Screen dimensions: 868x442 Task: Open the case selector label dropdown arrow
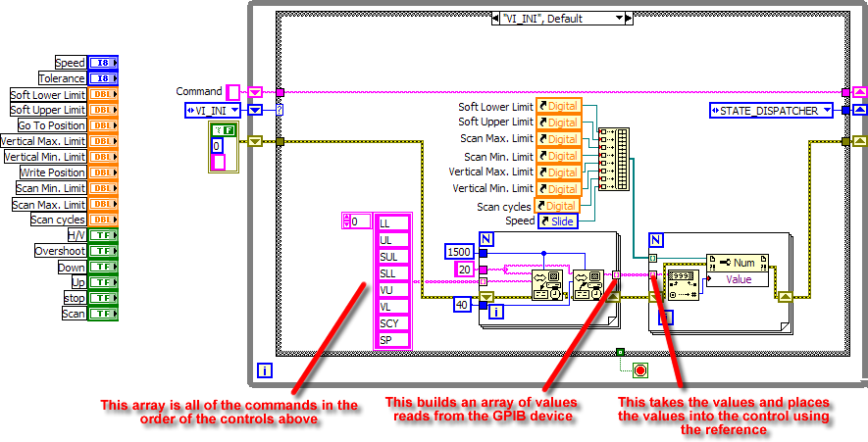point(619,19)
